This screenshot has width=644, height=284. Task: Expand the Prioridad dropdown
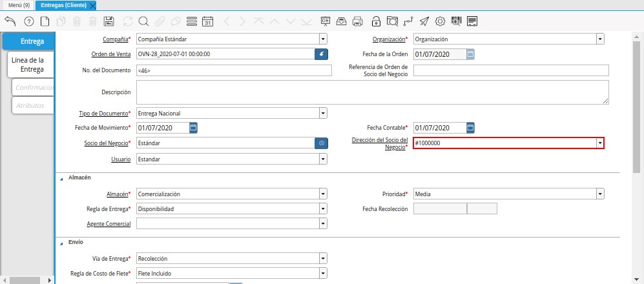pyautogui.click(x=599, y=194)
